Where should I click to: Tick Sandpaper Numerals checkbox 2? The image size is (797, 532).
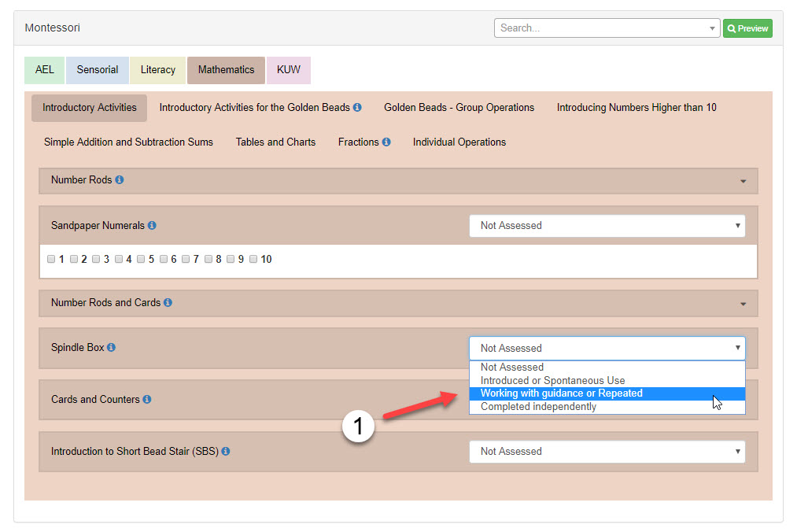pyautogui.click(x=74, y=259)
